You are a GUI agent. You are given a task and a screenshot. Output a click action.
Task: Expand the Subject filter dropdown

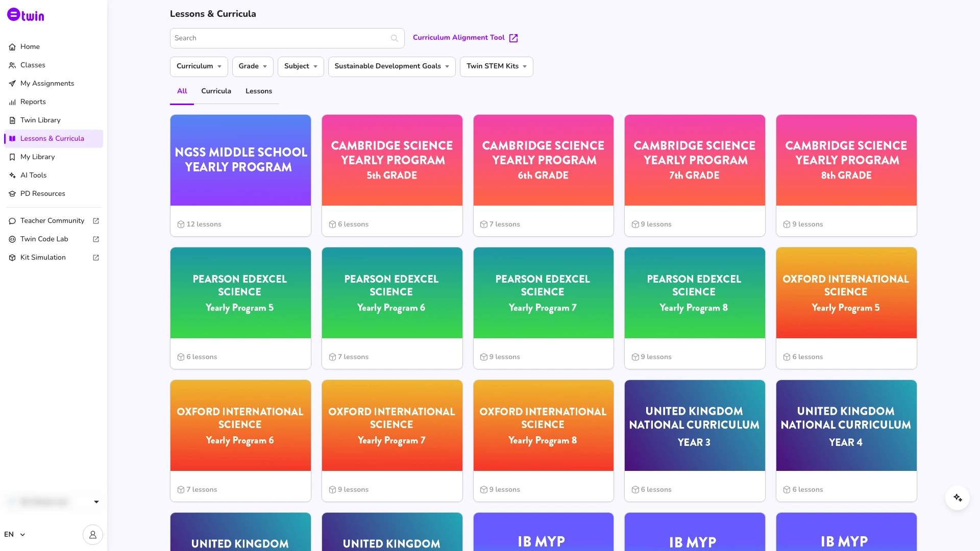pyautogui.click(x=301, y=66)
